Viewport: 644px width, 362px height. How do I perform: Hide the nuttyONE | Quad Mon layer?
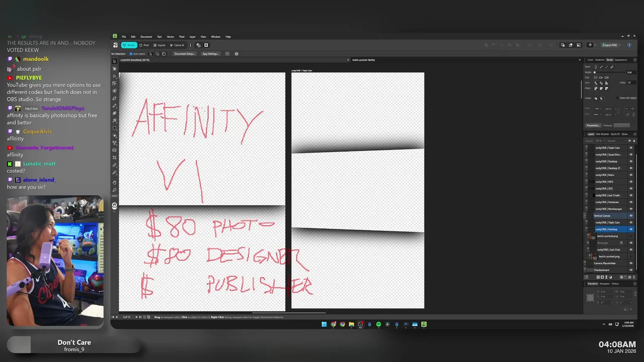(x=631, y=154)
